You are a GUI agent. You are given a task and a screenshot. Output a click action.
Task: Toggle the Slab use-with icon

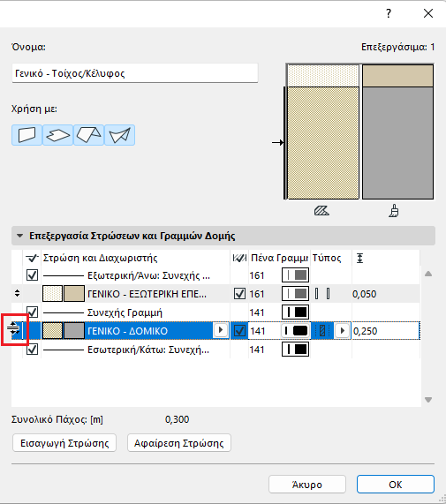click(58, 135)
